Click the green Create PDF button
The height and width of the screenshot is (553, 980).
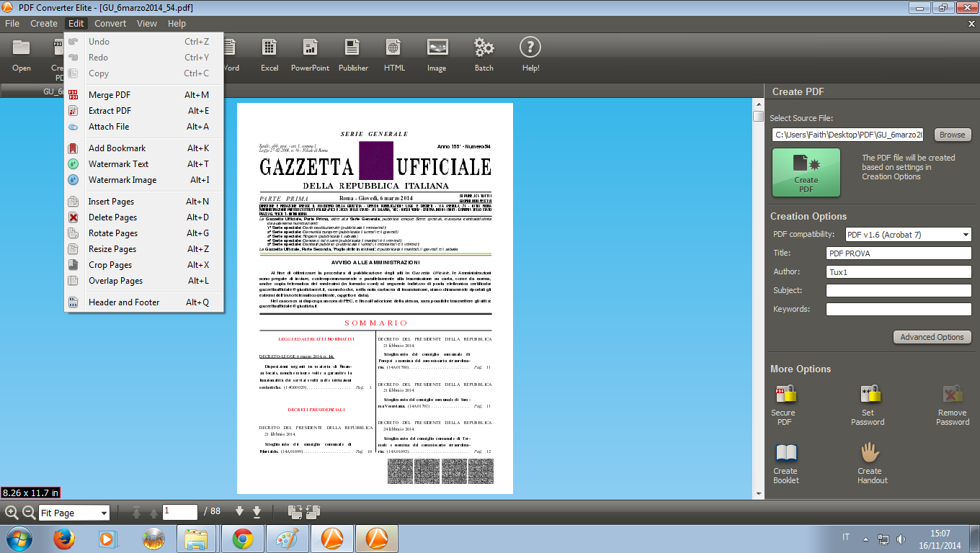click(806, 173)
